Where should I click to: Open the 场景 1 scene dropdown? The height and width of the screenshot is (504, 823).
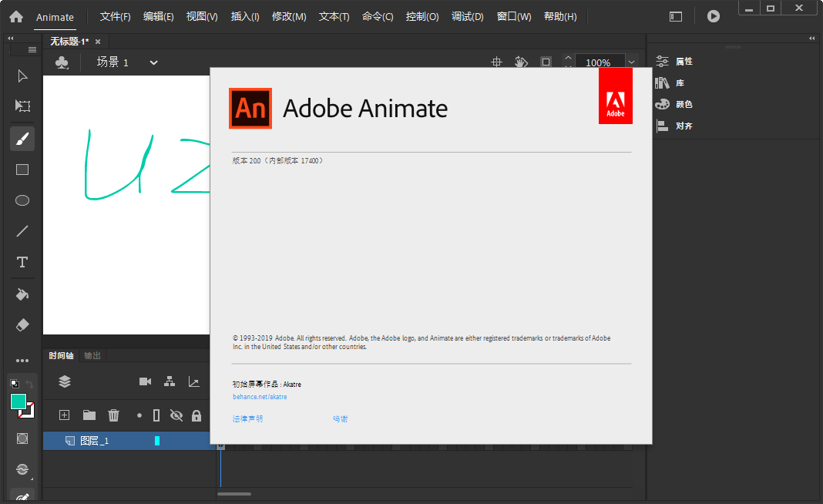[152, 62]
